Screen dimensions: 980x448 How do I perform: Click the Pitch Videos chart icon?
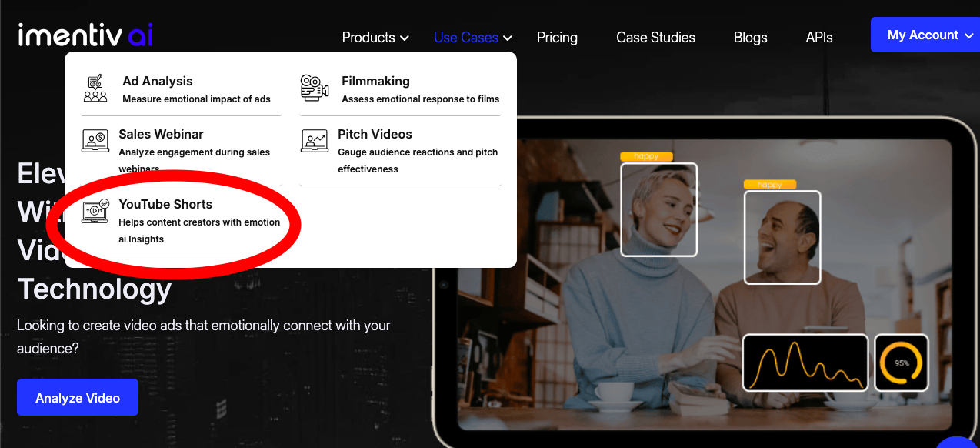[314, 141]
